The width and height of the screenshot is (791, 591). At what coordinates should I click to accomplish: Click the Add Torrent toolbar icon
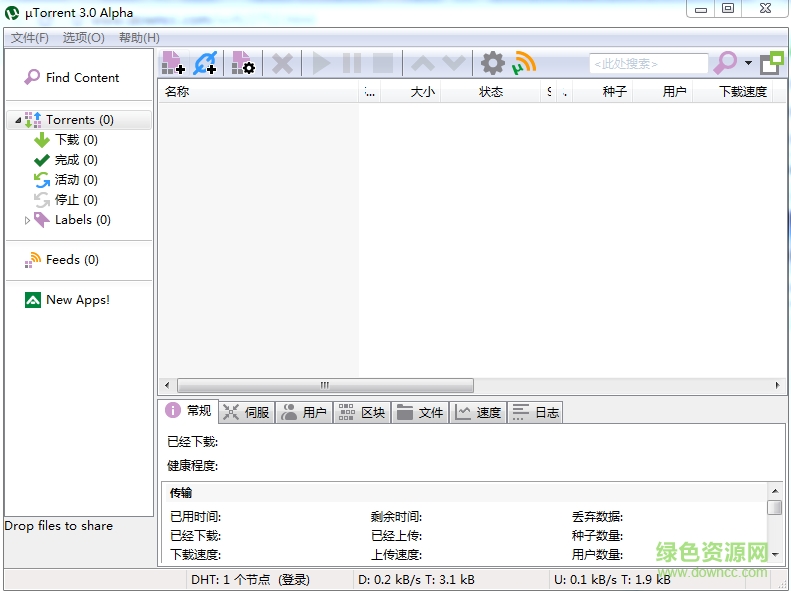click(x=173, y=63)
